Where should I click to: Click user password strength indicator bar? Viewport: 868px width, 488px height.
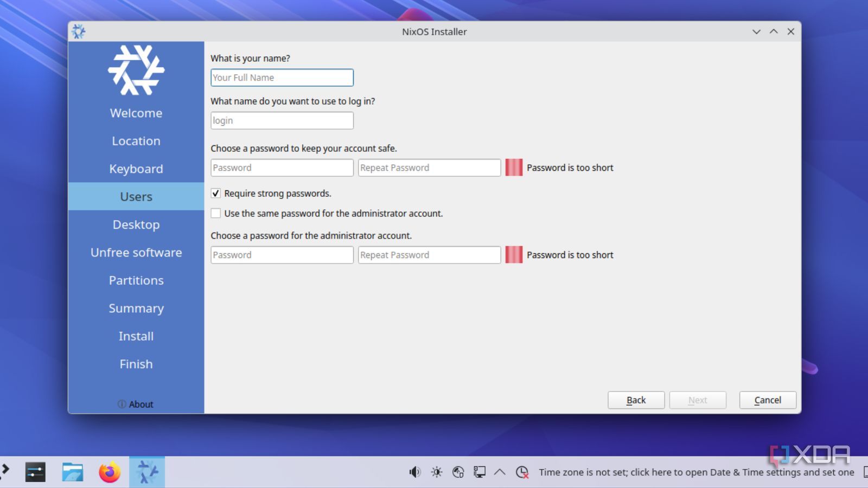click(514, 168)
